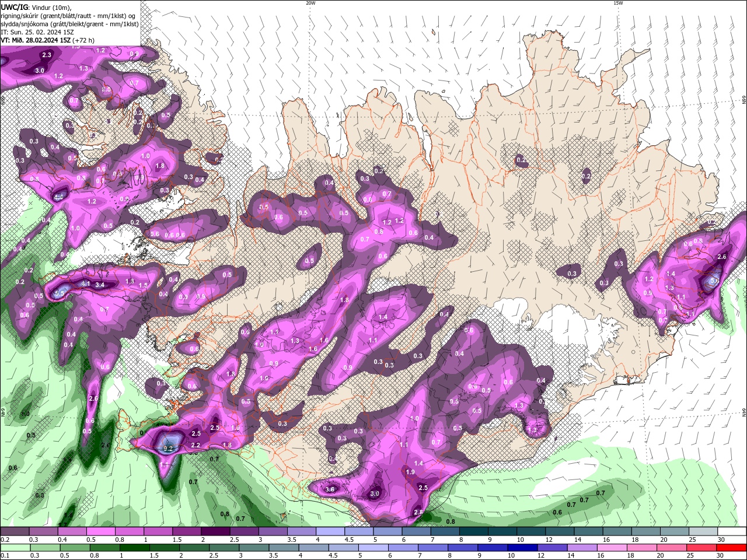Click the 4.1 value on the west coast

[x=85, y=284]
